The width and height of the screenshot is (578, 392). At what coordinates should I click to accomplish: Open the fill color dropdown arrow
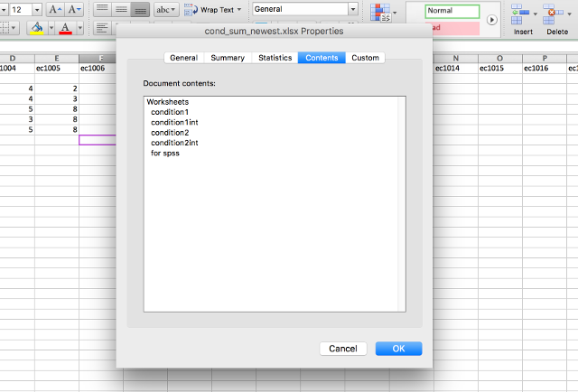pos(51,28)
